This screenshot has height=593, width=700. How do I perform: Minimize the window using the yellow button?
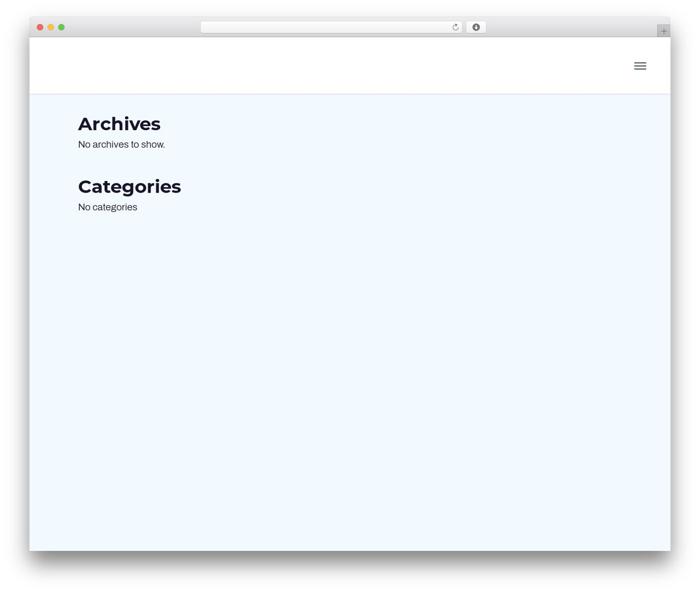click(x=51, y=27)
